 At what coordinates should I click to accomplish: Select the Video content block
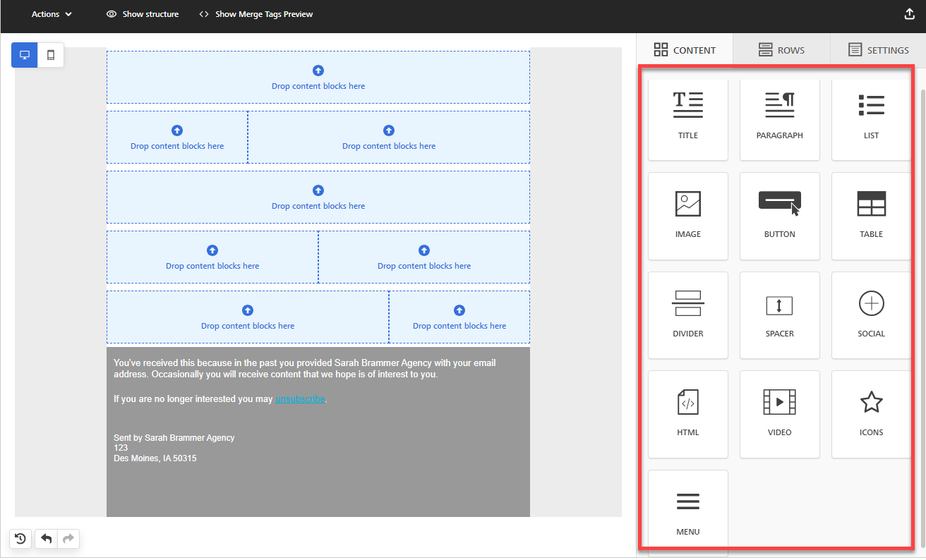[x=779, y=414]
